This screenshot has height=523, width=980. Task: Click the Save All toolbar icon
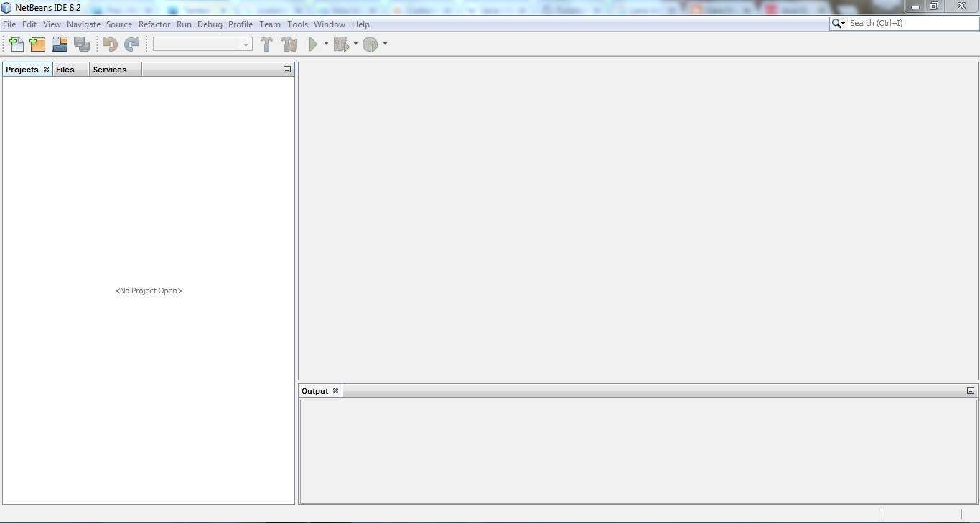(82, 44)
